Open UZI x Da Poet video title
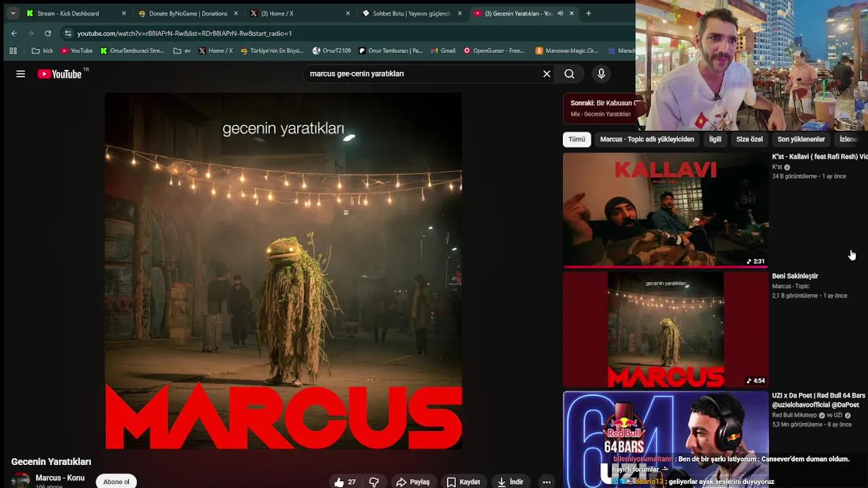868x488 pixels. click(818, 400)
